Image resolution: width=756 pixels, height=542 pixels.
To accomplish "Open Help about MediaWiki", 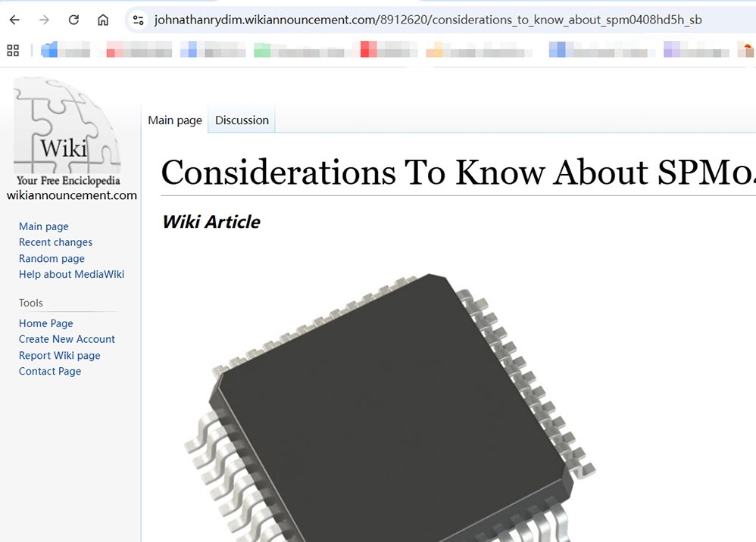I will (71, 274).
